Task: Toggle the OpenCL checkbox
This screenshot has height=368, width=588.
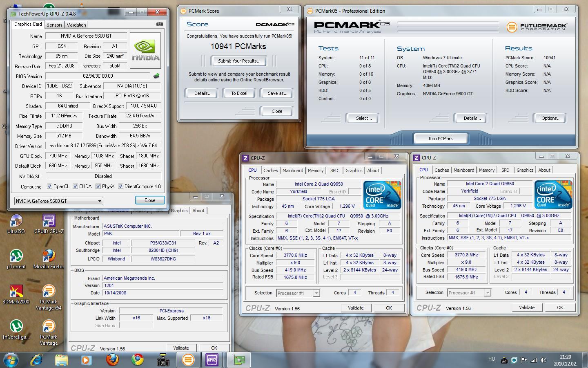Action: pos(50,186)
